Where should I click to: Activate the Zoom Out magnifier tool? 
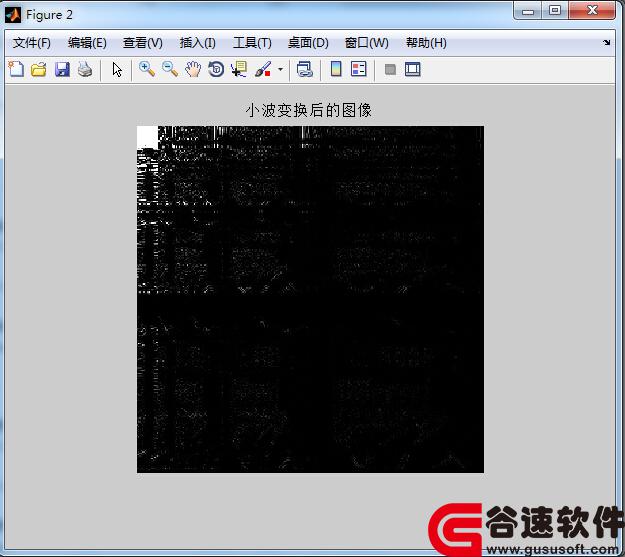point(170,69)
